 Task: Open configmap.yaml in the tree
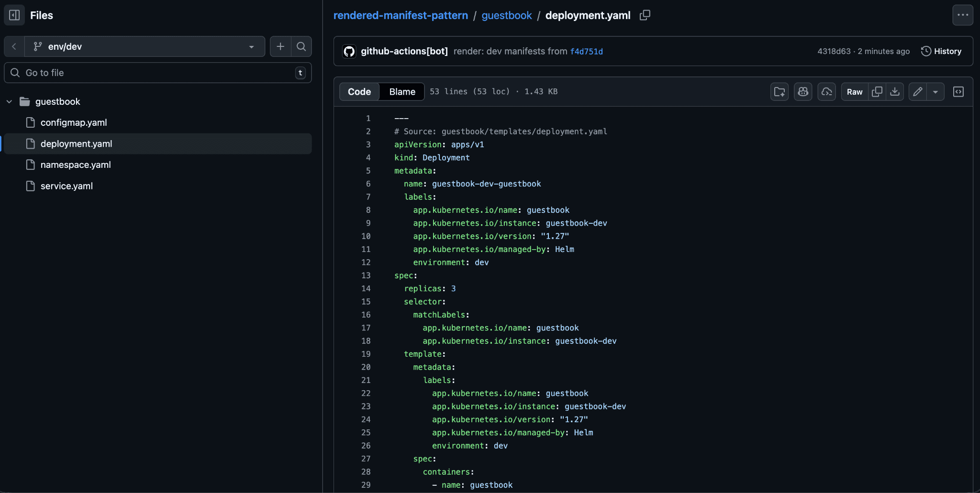tap(74, 122)
